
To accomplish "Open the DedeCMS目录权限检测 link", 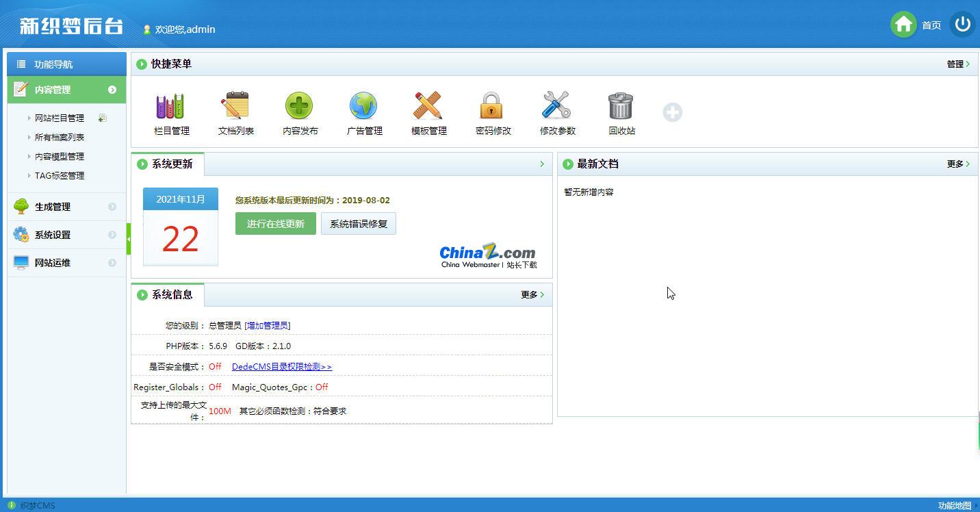I will 282,366.
